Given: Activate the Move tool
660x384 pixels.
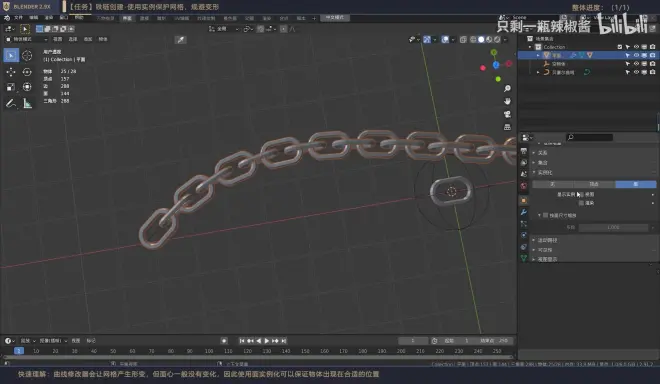Looking at the screenshot, I should pos(11,72).
